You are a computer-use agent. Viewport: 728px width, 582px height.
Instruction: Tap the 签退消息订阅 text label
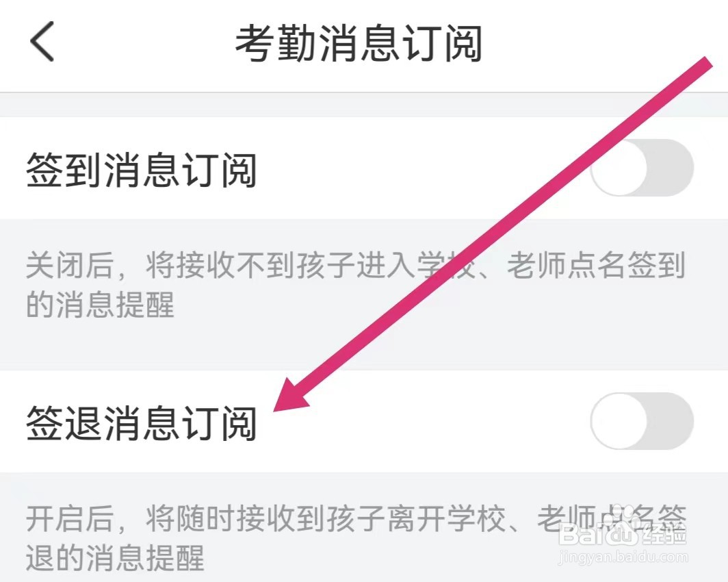142,425
